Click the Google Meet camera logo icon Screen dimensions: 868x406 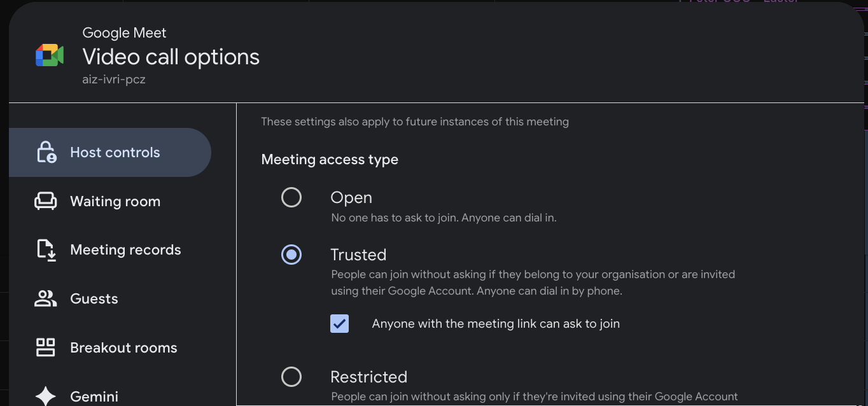(x=49, y=55)
